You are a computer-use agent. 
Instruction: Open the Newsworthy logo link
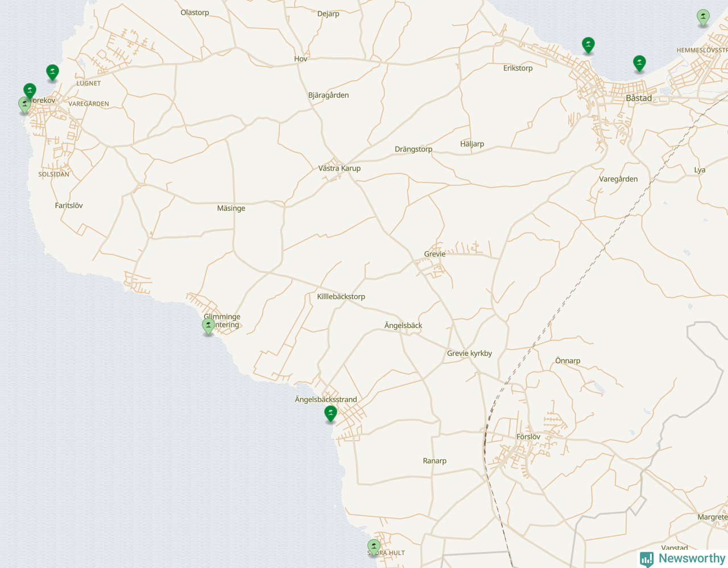[682, 558]
